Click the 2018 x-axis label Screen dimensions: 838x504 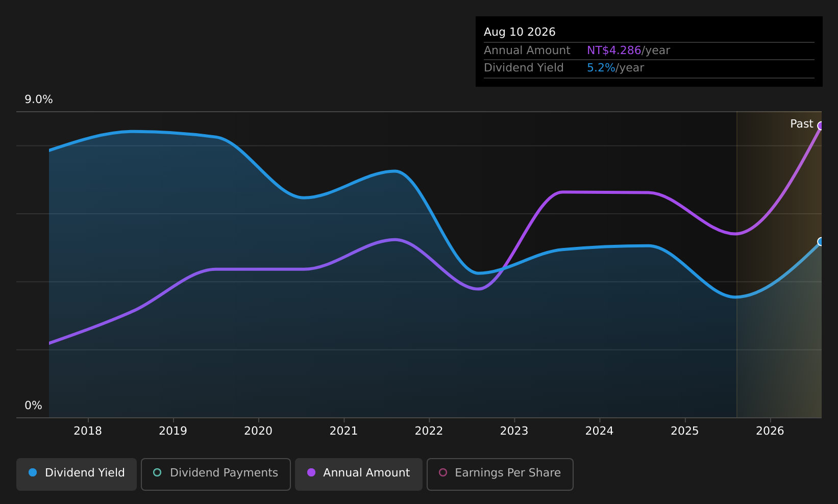pos(88,431)
